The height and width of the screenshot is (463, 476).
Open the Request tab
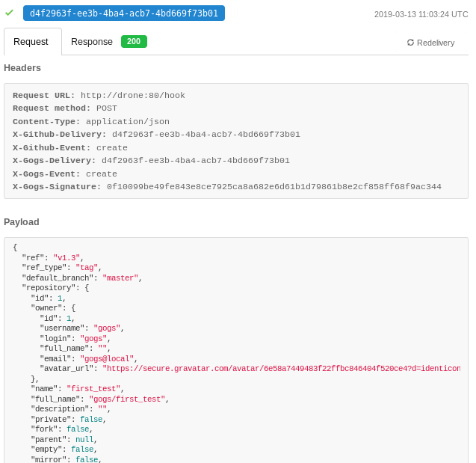[x=33, y=42]
